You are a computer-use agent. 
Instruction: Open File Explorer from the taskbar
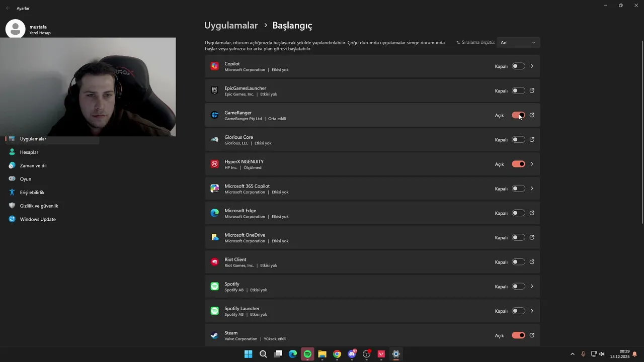pyautogui.click(x=322, y=354)
